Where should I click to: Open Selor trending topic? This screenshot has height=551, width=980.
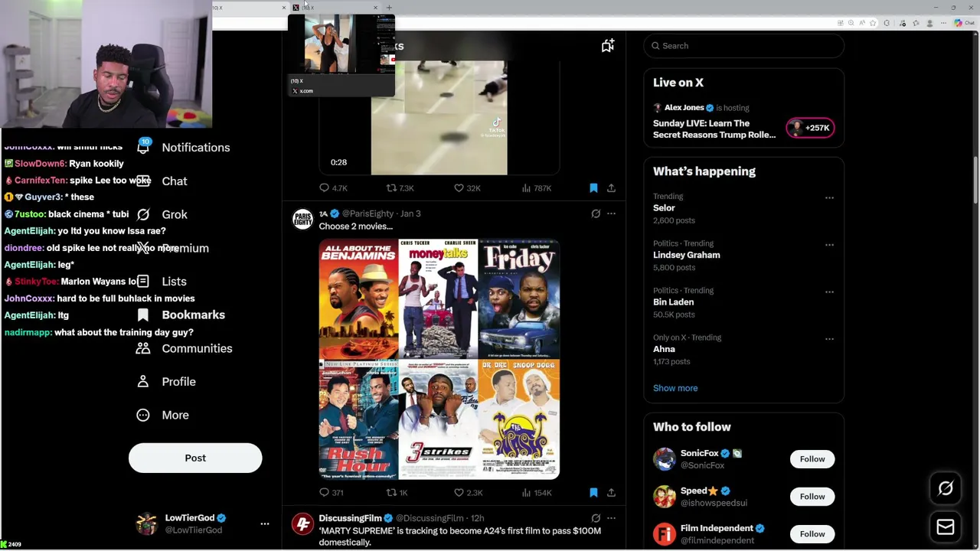pyautogui.click(x=664, y=208)
